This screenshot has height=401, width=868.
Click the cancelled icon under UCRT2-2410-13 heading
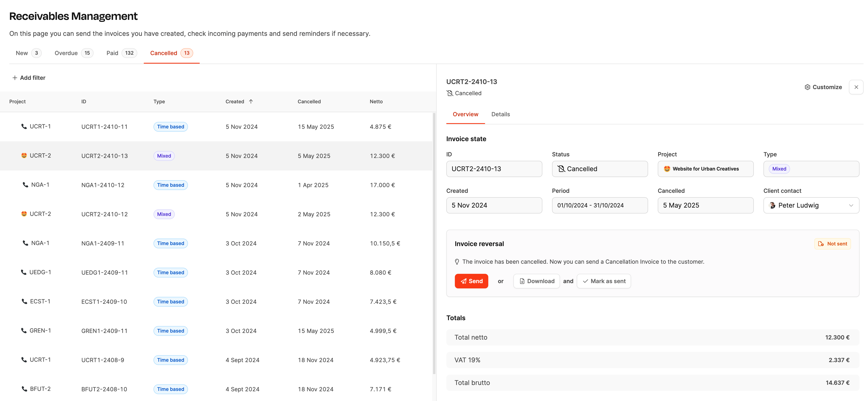pos(450,93)
